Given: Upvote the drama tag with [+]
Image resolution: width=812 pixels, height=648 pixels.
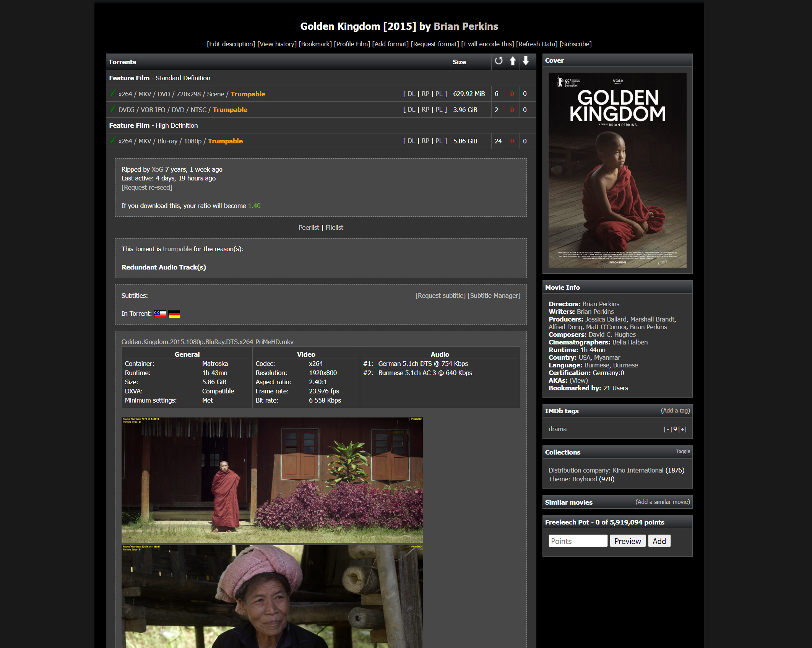Looking at the screenshot, I should [x=682, y=429].
